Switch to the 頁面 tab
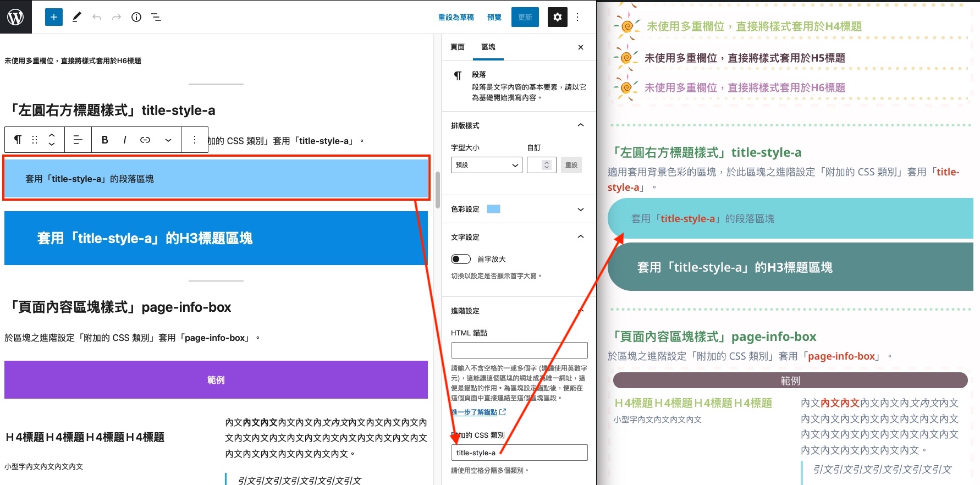980x485 pixels. point(458,47)
